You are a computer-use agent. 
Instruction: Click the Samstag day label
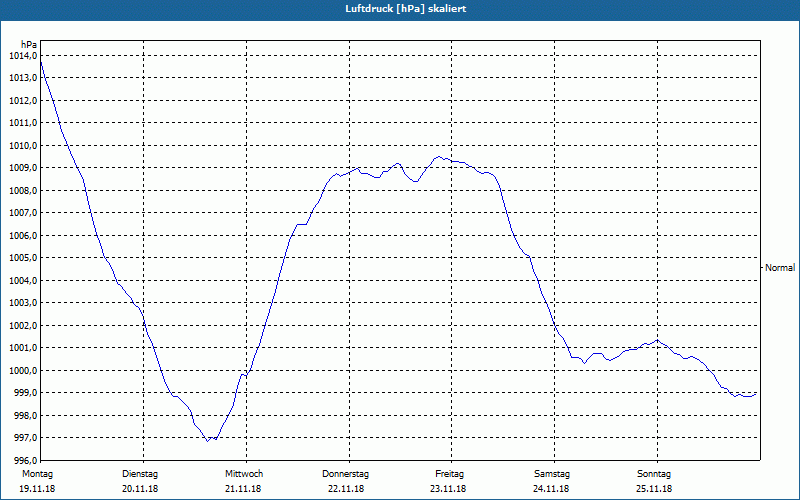[552, 474]
